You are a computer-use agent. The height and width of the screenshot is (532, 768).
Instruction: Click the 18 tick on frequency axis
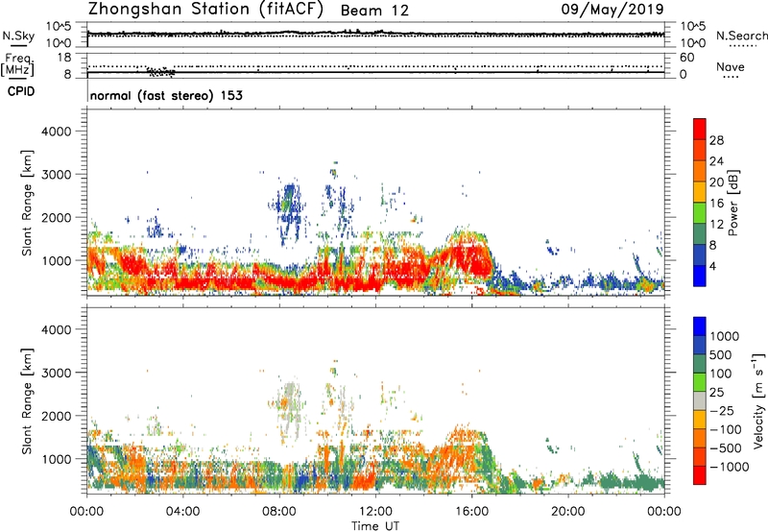[x=64, y=57]
